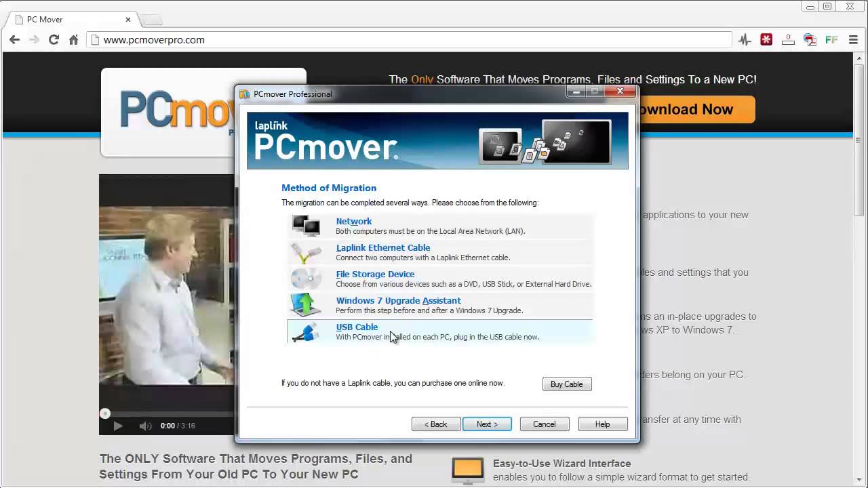Screen dimensions: 868x488
Task: Click the red asterisk extension icon
Action: click(x=766, y=40)
